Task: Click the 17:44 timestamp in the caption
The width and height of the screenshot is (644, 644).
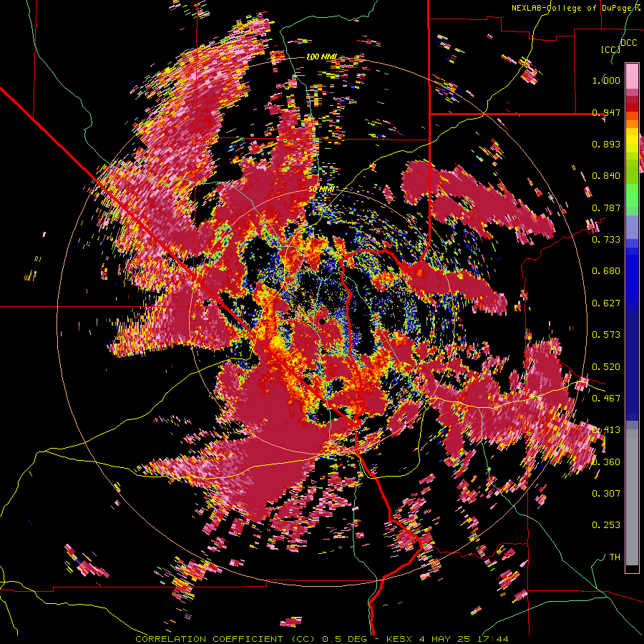Action: point(493,639)
